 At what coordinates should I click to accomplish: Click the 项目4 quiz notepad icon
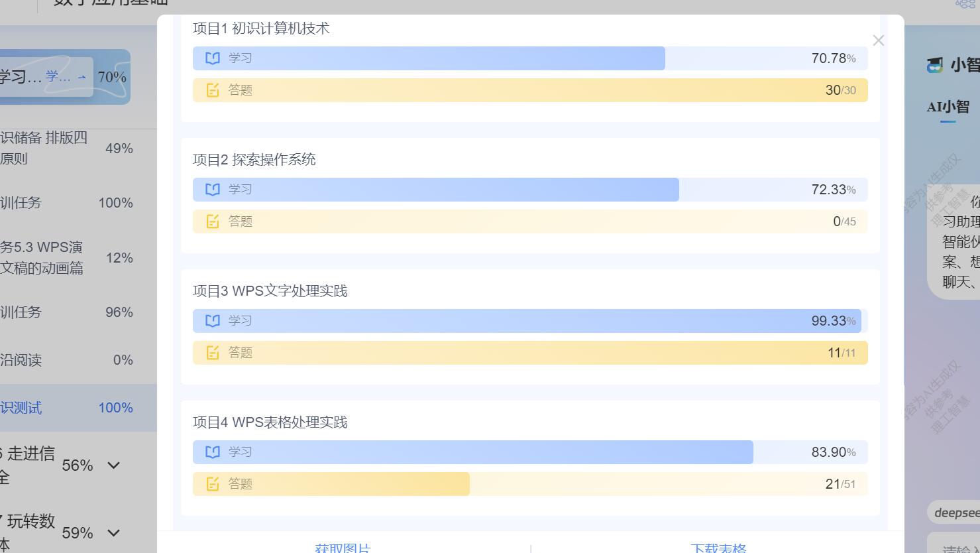point(213,484)
